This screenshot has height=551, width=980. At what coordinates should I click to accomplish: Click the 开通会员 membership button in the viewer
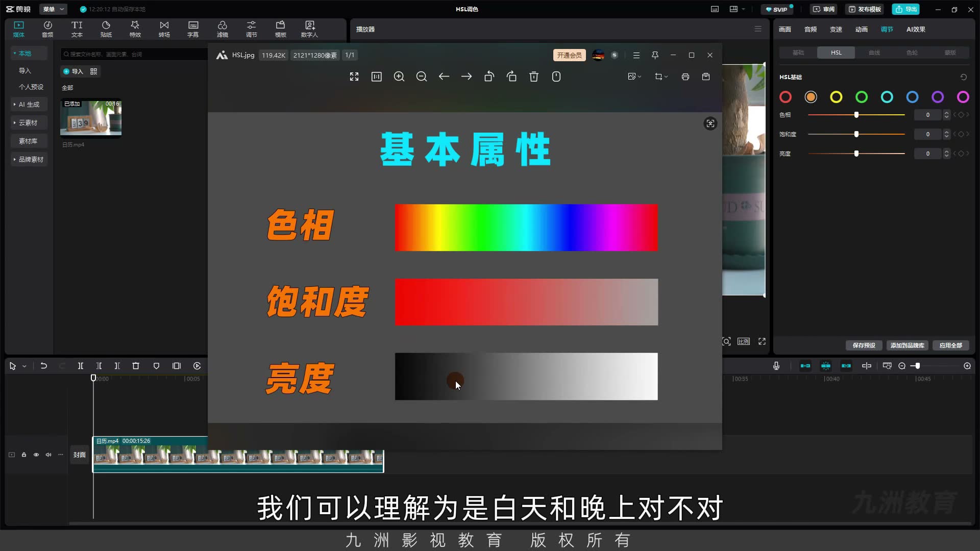click(x=569, y=55)
